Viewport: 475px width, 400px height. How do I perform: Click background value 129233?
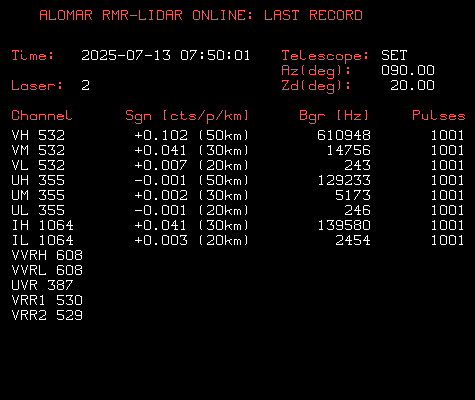344,180
